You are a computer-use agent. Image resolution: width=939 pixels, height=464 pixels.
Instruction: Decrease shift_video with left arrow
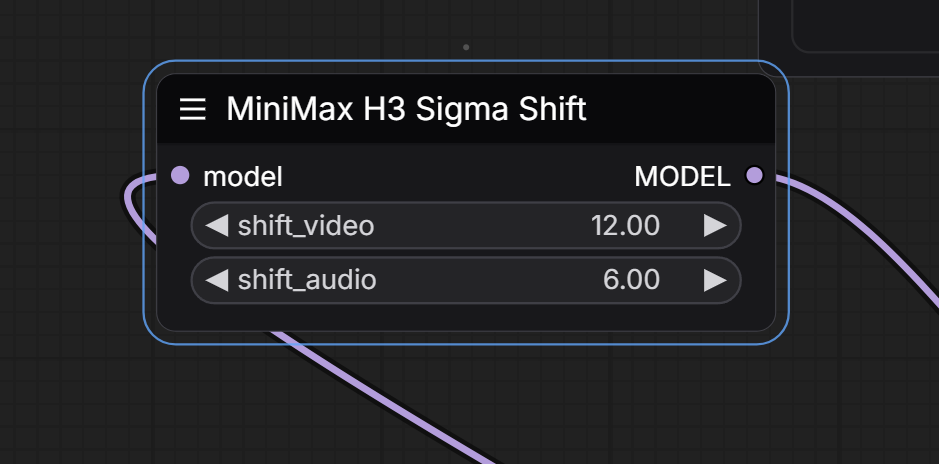pyautogui.click(x=216, y=226)
